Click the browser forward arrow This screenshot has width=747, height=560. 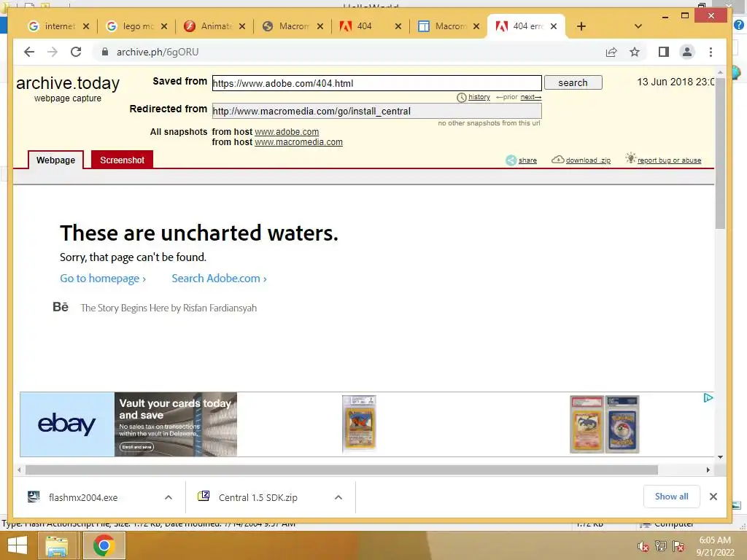pyautogui.click(x=53, y=52)
